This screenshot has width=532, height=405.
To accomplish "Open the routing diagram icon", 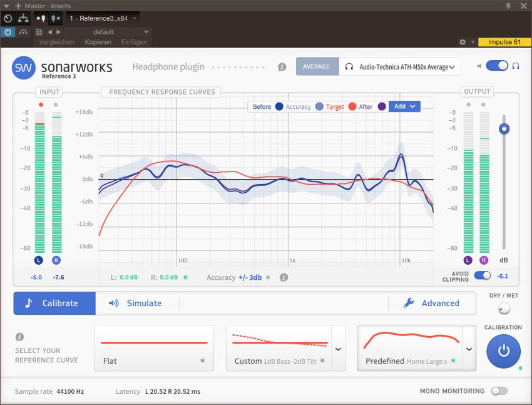I will pyautogui.click(x=23, y=18).
